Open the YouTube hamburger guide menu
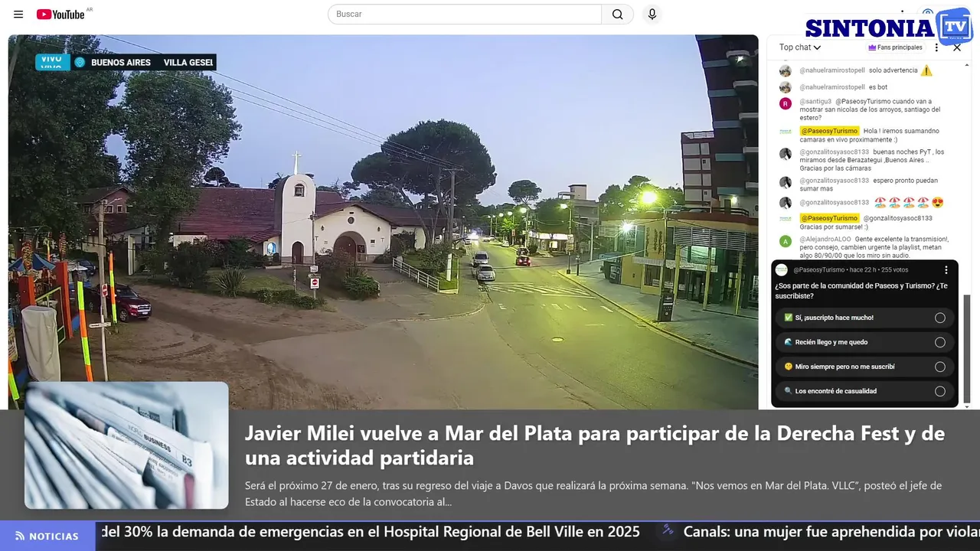 coord(18,15)
